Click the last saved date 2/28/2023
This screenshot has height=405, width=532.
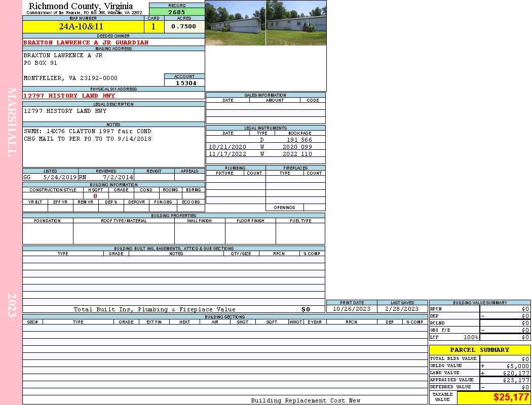pos(402,309)
